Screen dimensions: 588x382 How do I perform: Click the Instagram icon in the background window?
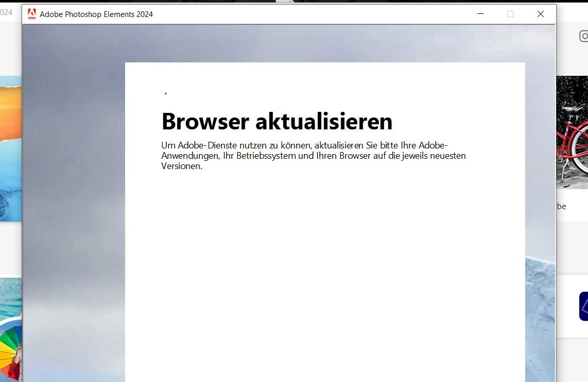pos(584,36)
